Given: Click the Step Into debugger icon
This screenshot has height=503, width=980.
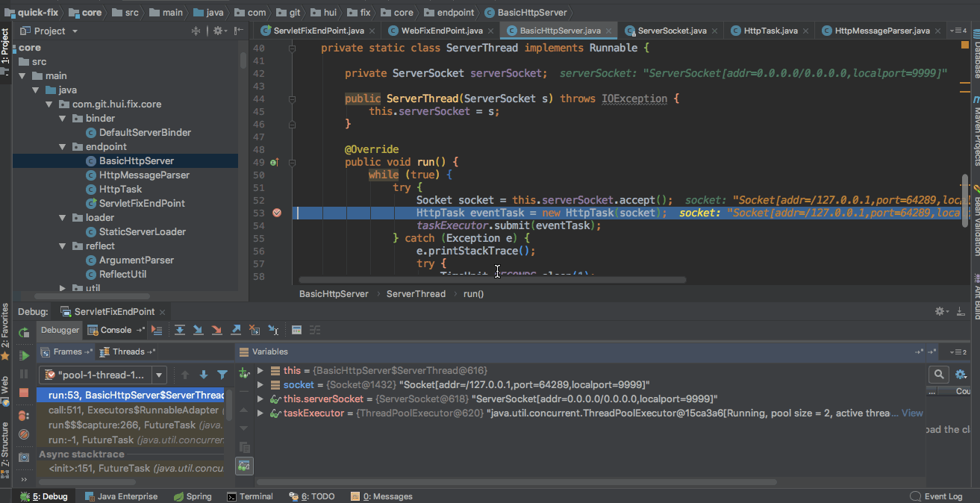Looking at the screenshot, I should click(x=198, y=330).
